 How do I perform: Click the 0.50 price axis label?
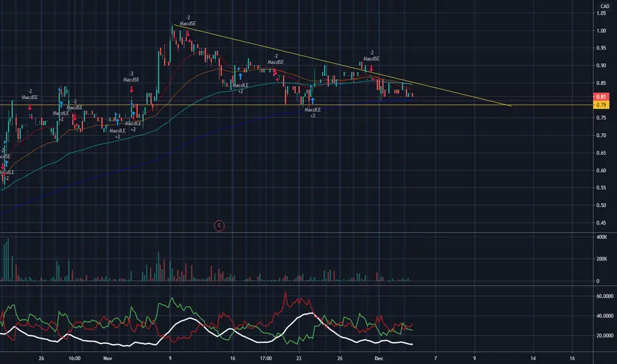pos(601,205)
